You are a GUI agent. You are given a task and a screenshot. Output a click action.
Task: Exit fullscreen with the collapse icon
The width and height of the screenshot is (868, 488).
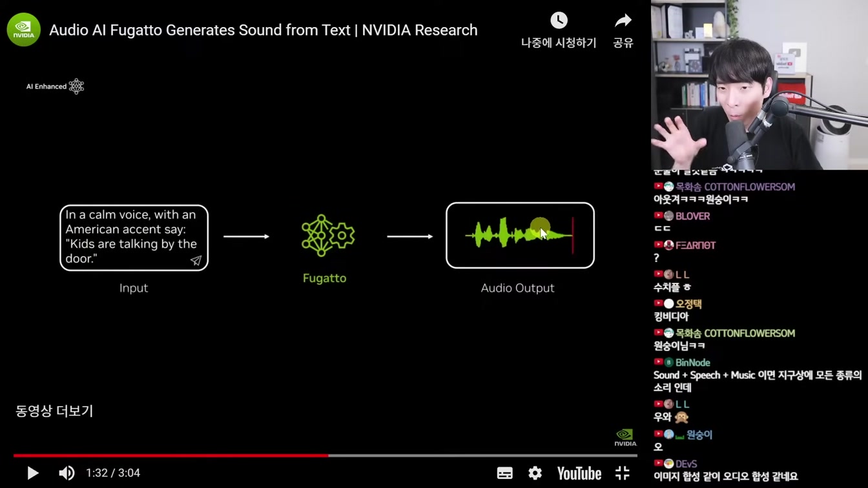coord(622,473)
